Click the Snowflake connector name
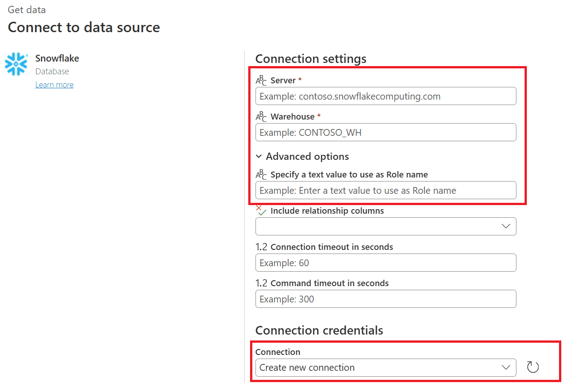The image size is (588, 383). point(57,58)
